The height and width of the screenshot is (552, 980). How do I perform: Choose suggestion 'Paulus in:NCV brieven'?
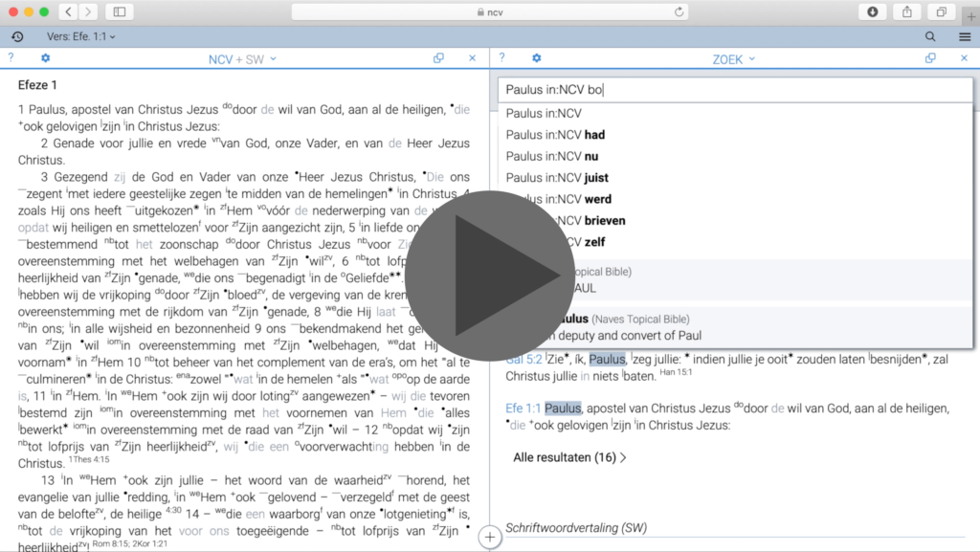point(735,220)
